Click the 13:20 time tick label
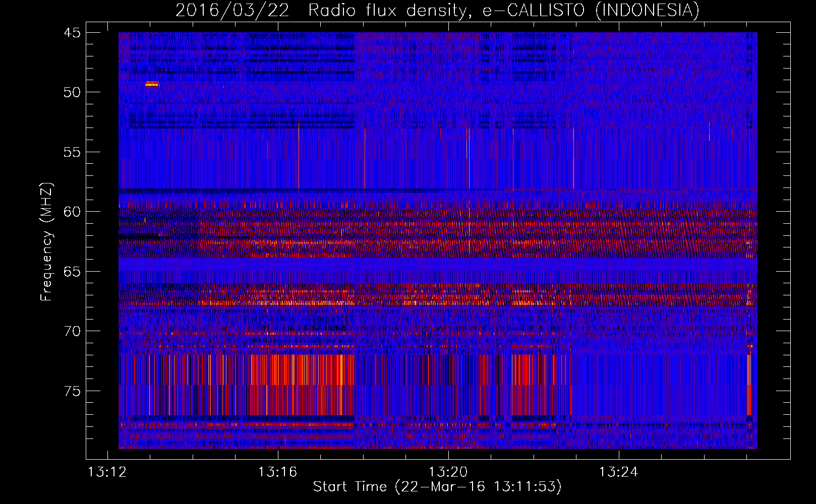 [448, 472]
